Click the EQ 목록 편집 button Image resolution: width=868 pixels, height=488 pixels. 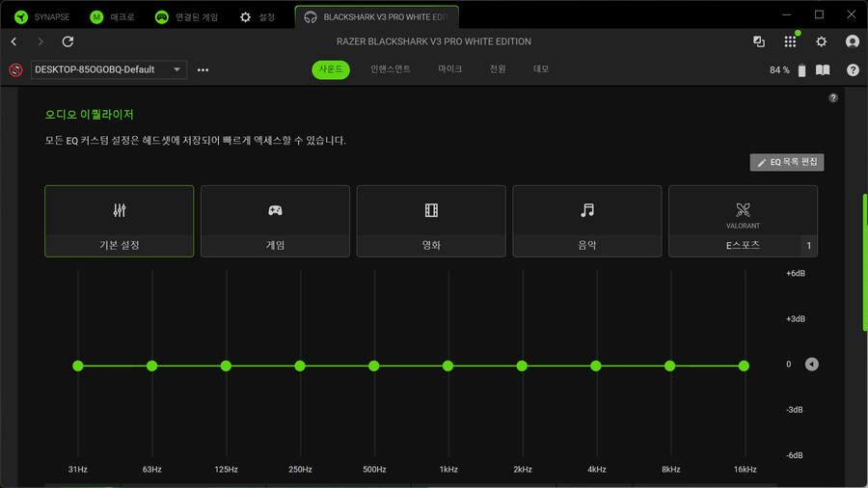[787, 162]
